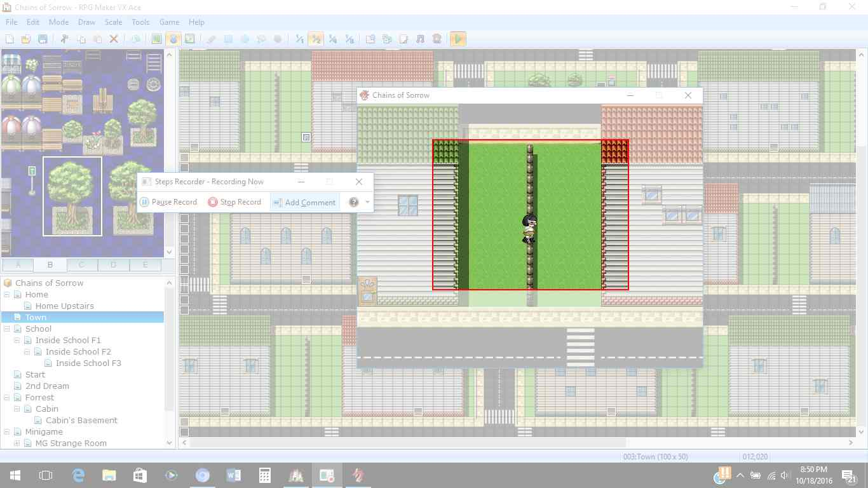The width and height of the screenshot is (868, 488).
Task: Open the File menu
Action: point(11,22)
